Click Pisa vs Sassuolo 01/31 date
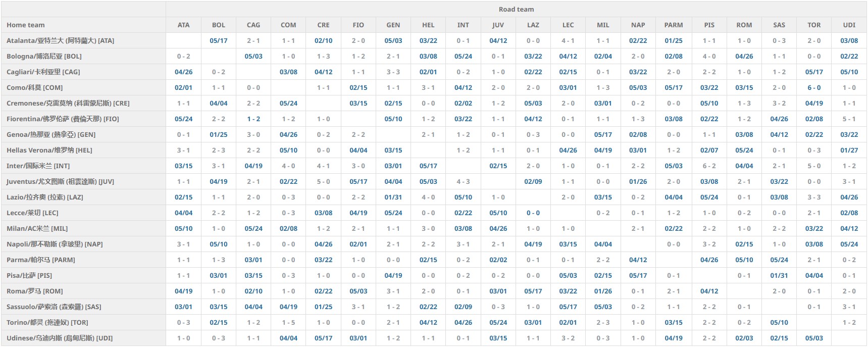The height and width of the screenshot is (347, 868). 779,275
